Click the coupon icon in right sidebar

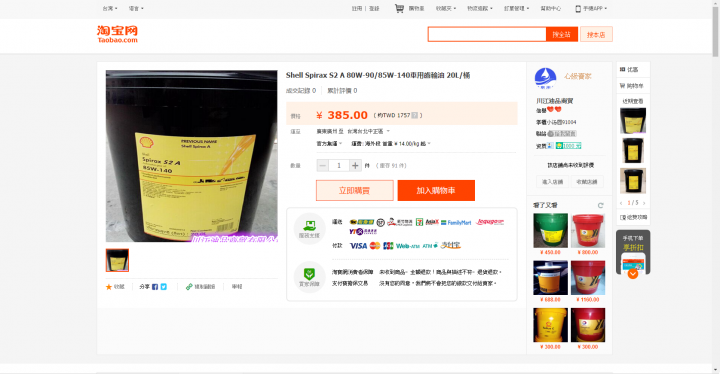click(623, 69)
